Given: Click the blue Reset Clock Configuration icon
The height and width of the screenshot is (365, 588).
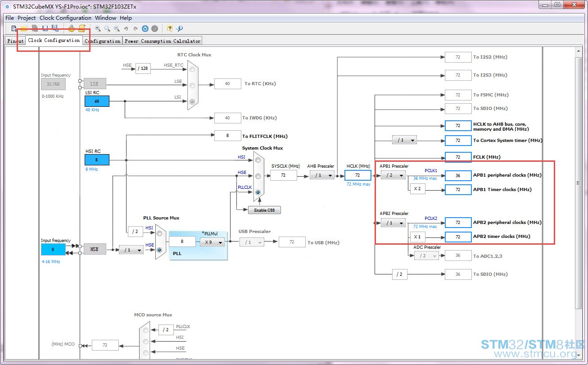Looking at the screenshot, I should [x=145, y=28].
